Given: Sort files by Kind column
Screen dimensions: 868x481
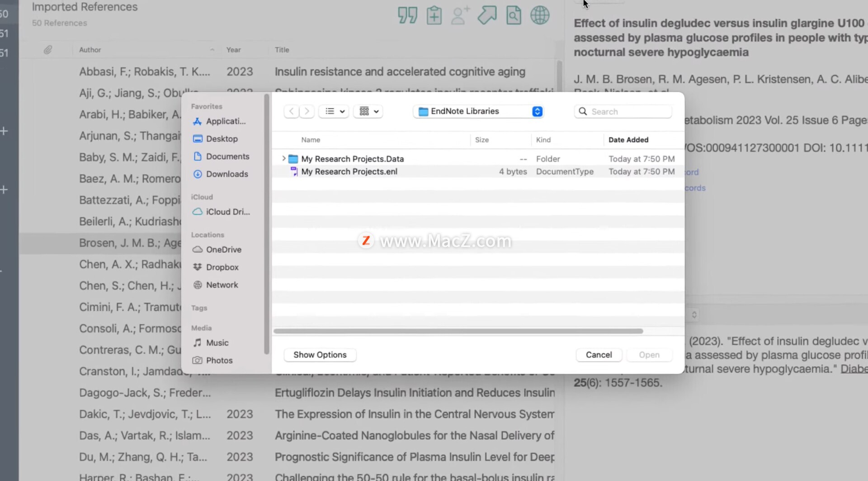Looking at the screenshot, I should [x=543, y=140].
